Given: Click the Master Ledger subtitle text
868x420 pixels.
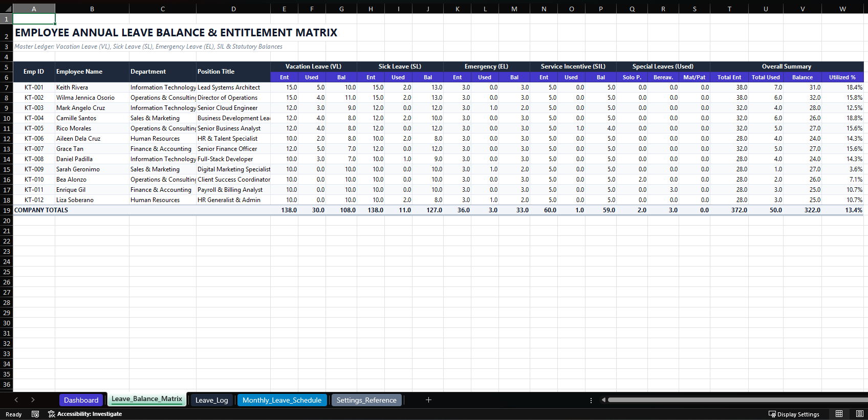Looking at the screenshot, I should tap(148, 47).
